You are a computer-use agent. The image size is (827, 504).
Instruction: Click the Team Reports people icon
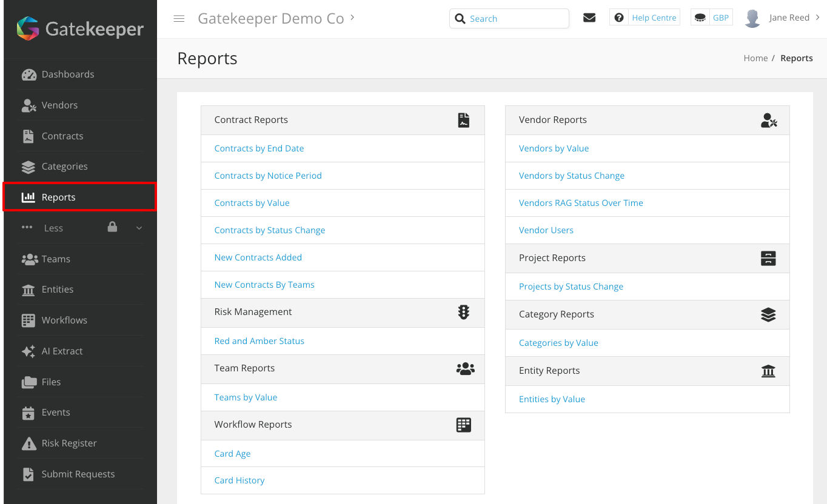click(x=465, y=368)
